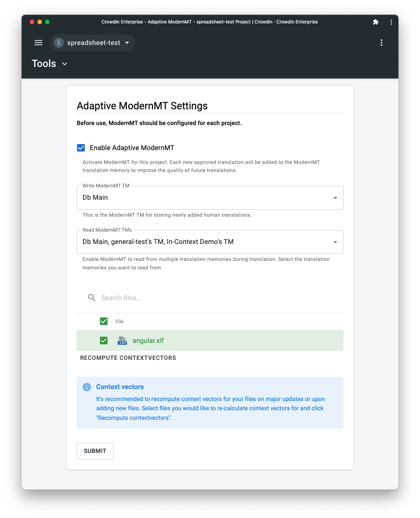Toggle Enable Adaptive ModernMT checkbox
This screenshot has width=420, height=518.
point(81,148)
